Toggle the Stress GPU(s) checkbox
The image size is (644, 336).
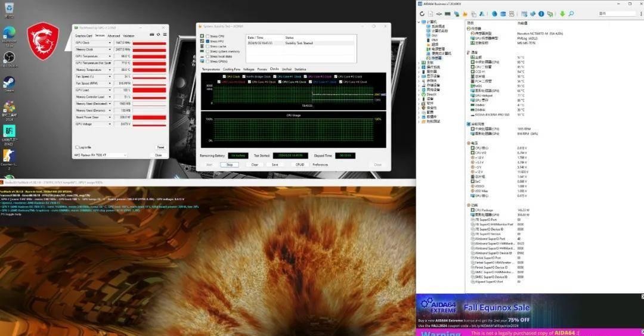208,61
